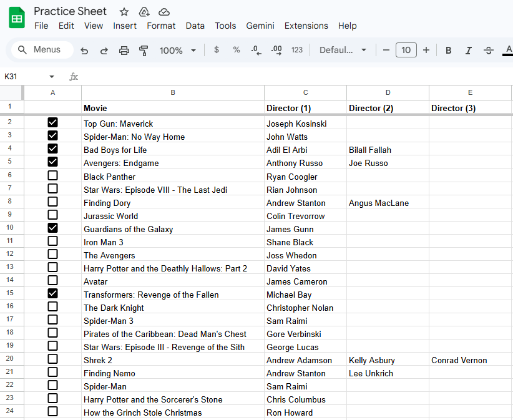Select column C header

click(x=306, y=92)
